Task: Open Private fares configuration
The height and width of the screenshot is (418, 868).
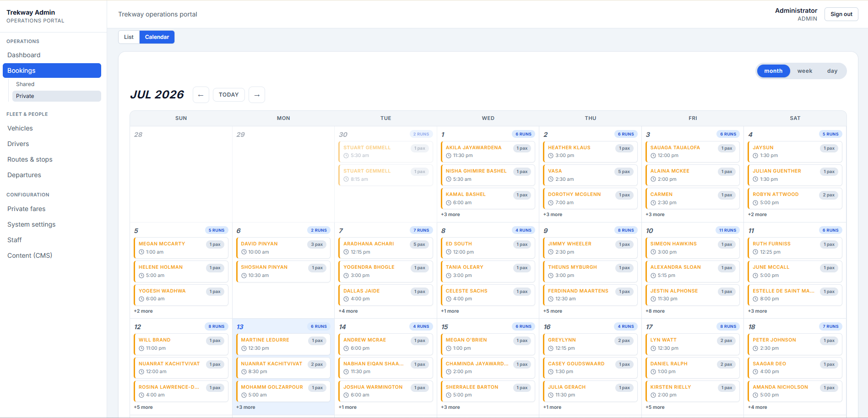Action: point(52,209)
